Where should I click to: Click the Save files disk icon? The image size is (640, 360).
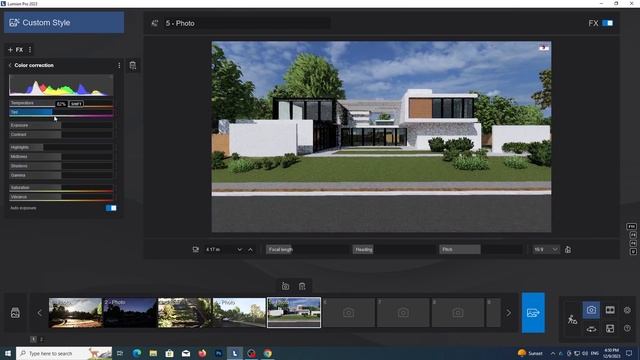[610, 329]
